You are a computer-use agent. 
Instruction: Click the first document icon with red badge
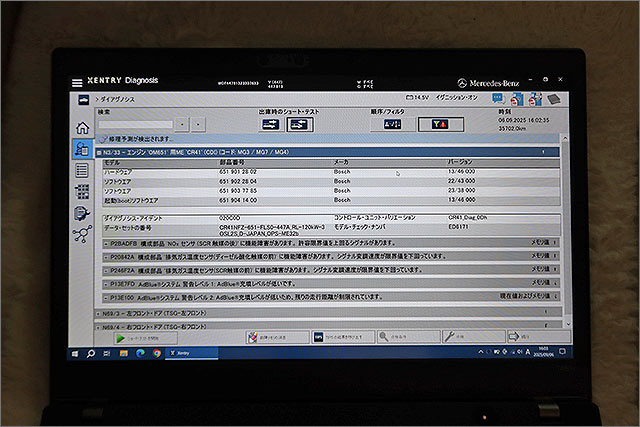pyautogui.click(x=517, y=99)
